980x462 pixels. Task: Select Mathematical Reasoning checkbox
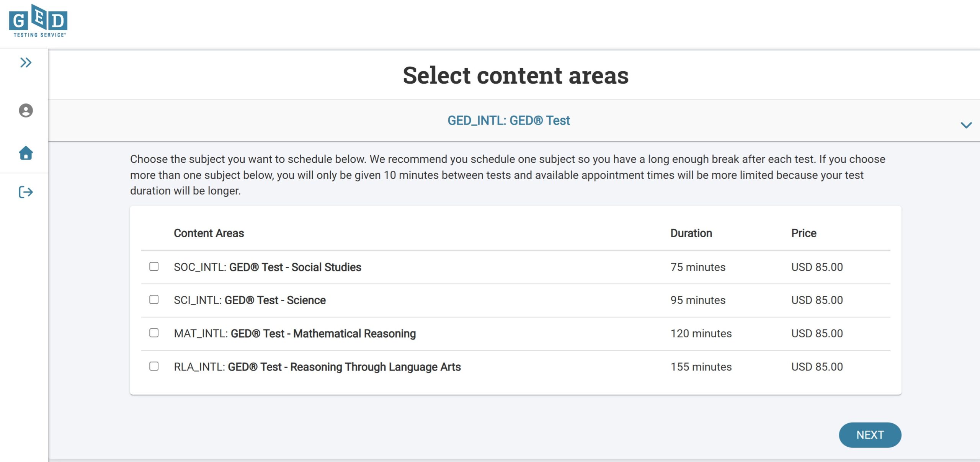pos(154,333)
